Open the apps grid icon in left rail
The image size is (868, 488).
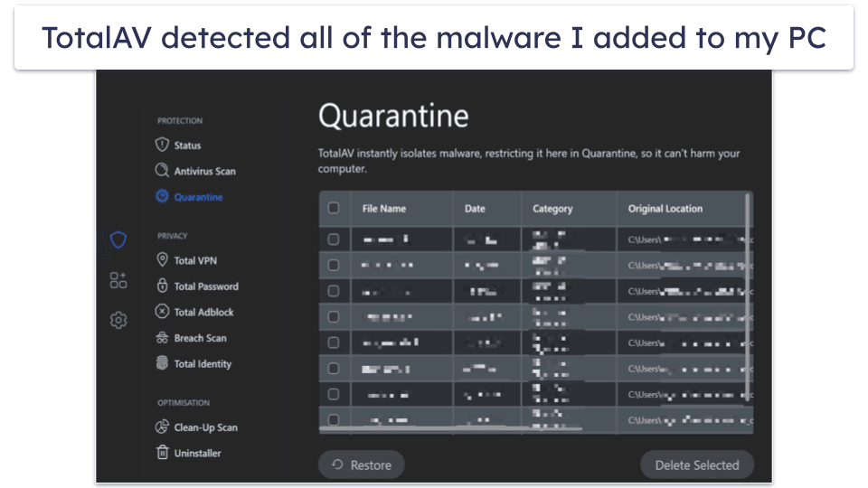tap(118, 280)
